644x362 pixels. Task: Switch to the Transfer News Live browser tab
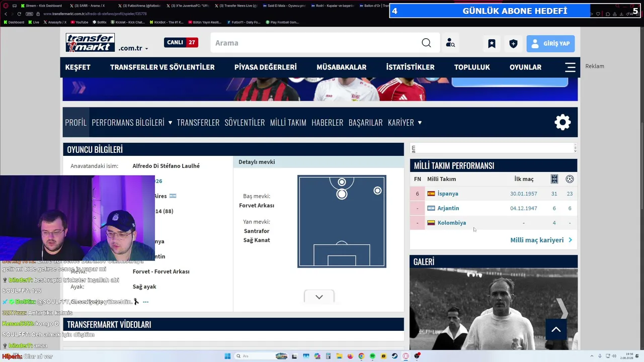coord(236,6)
